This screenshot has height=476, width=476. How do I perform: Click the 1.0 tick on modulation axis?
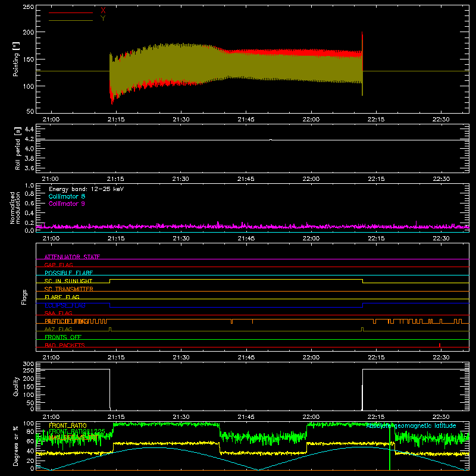29,186
